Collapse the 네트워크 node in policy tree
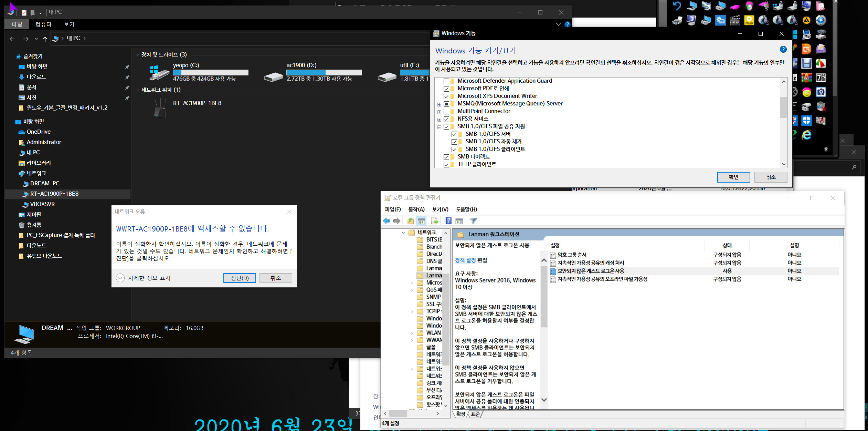Screen dimensions: 868x431 tap(403, 233)
